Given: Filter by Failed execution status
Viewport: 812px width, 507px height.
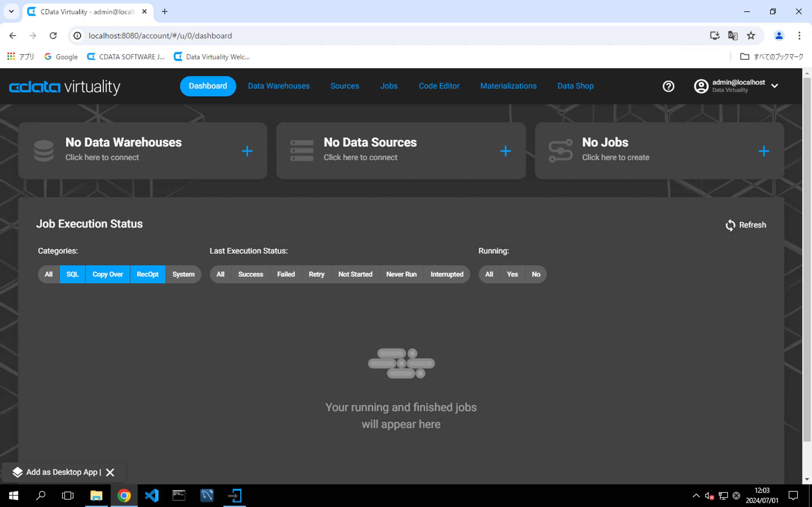Looking at the screenshot, I should (286, 274).
